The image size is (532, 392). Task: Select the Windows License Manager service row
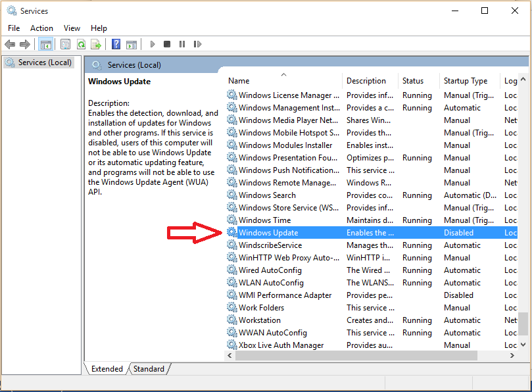(371, 95)
